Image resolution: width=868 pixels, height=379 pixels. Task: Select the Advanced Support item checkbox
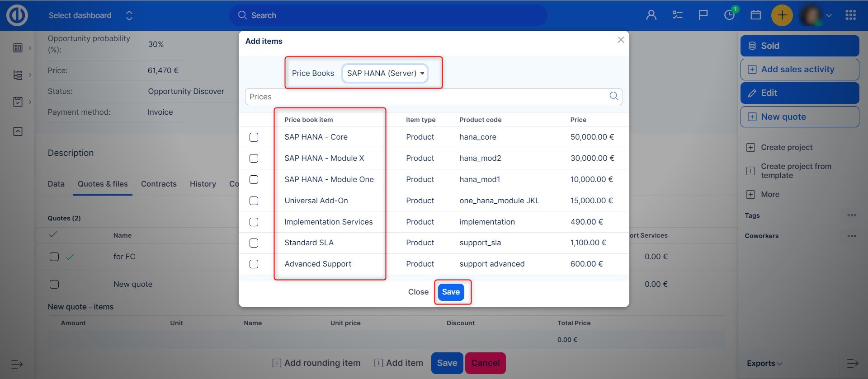click(254, 264)
